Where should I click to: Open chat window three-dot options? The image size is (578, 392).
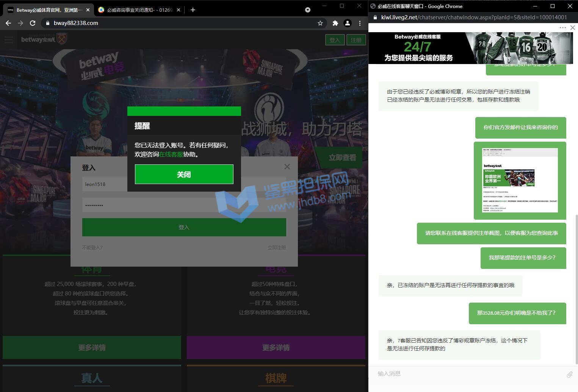pyautogui.click(x=562, y=28)
